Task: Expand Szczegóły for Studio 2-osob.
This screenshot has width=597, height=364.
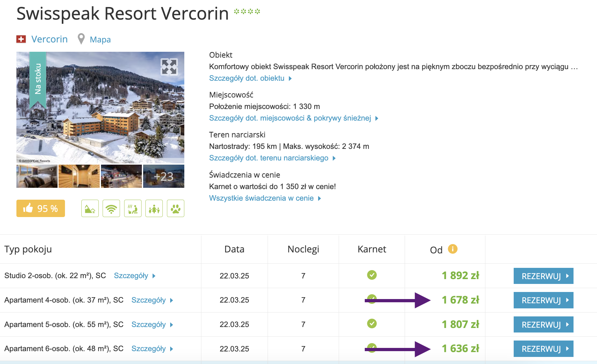Action: pos(135,276)
